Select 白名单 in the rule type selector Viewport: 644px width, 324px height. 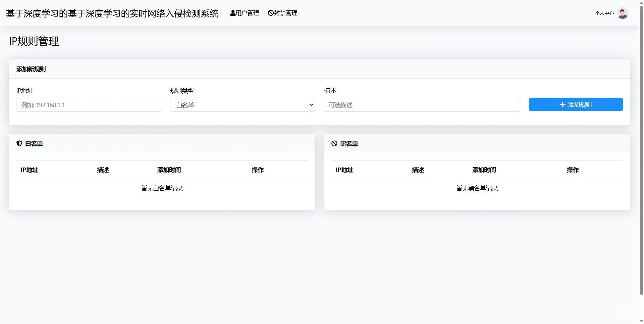242,105
